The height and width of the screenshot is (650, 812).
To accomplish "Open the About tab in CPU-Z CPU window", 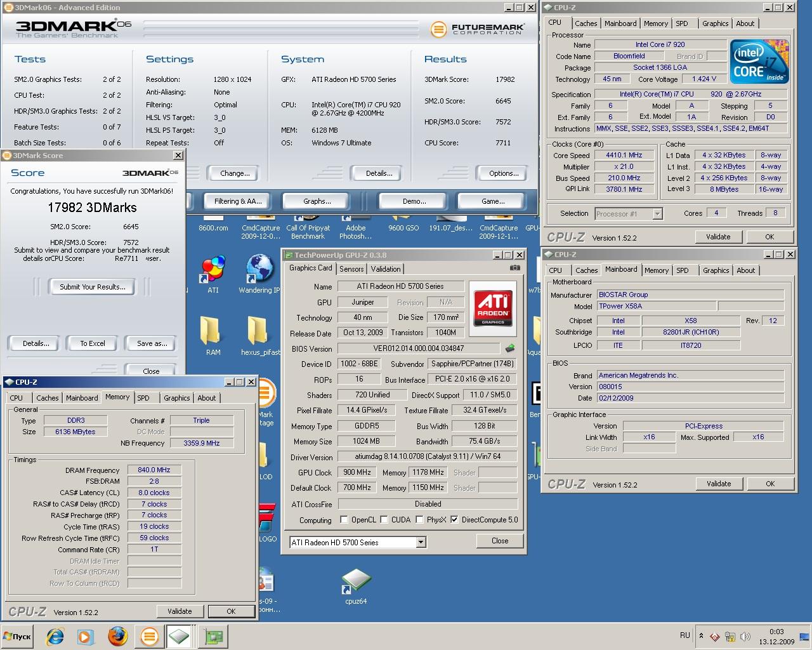I will tap(745, 23).
